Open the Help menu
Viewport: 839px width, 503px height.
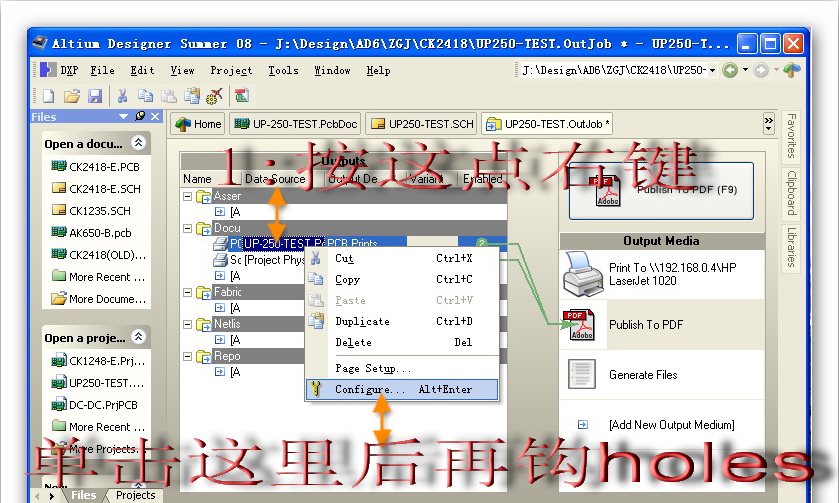[378, 71]
